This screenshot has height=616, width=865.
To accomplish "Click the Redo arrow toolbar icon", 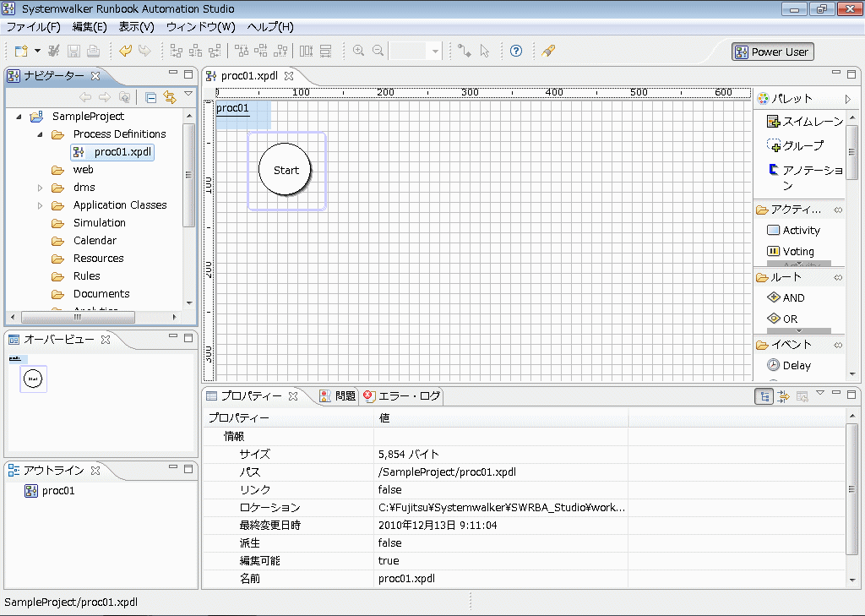I will [144, 51].
